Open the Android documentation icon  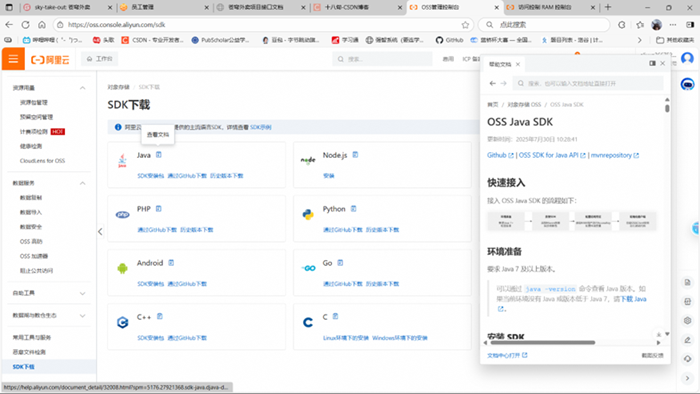(x=171, y=263)
